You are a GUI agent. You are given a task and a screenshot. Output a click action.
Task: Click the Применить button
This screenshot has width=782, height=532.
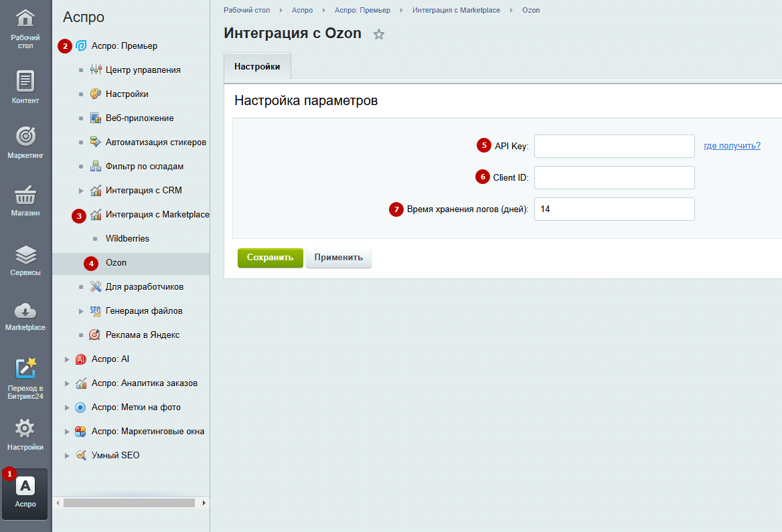point(339,258)
